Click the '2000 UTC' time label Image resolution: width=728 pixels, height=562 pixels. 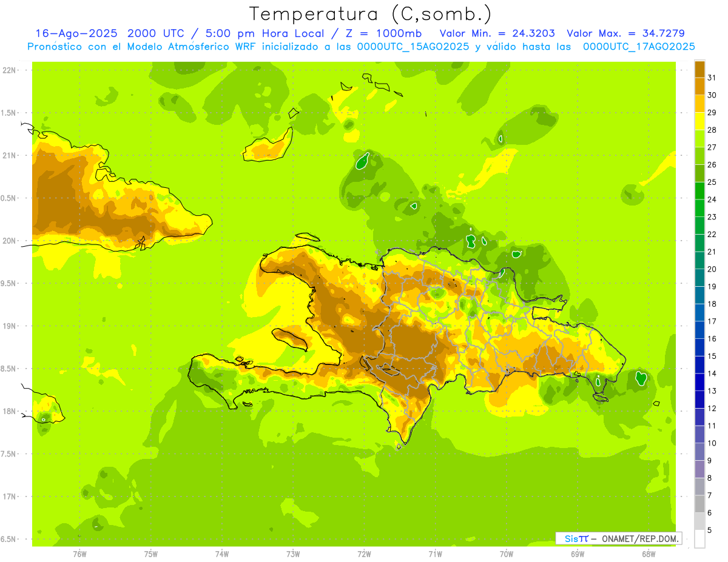(x=157, y=33)
